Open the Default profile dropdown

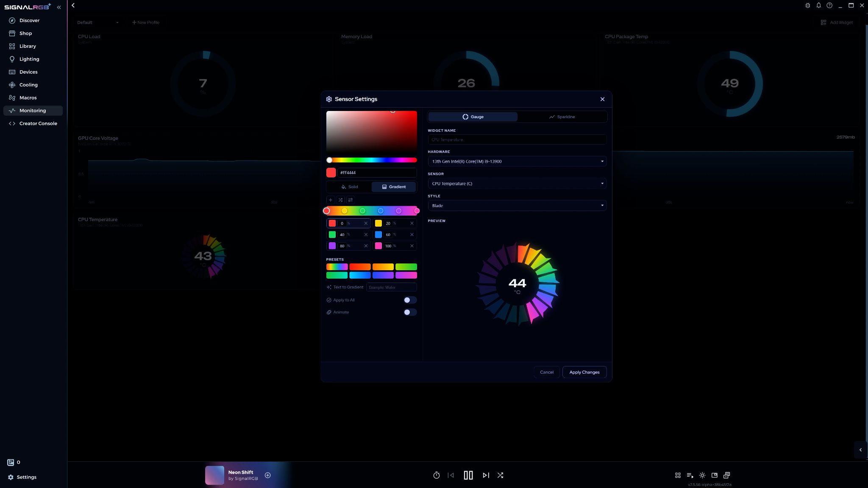[98, 22]
